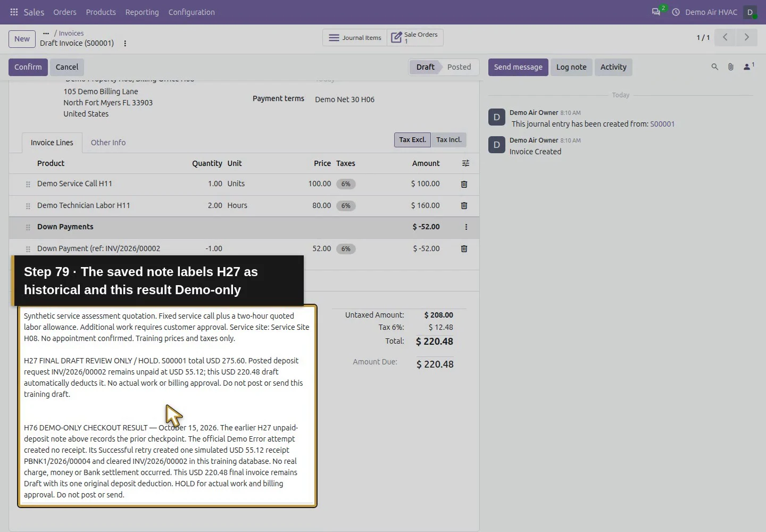Open the user avatar menu
Viewport: 766px width, 532px height.
pos(750,12)
